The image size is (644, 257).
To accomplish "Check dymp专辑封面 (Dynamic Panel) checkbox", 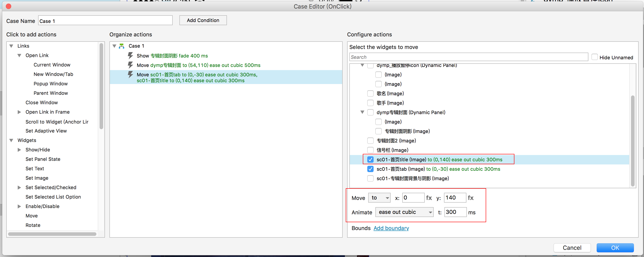I will coord(370,112).
